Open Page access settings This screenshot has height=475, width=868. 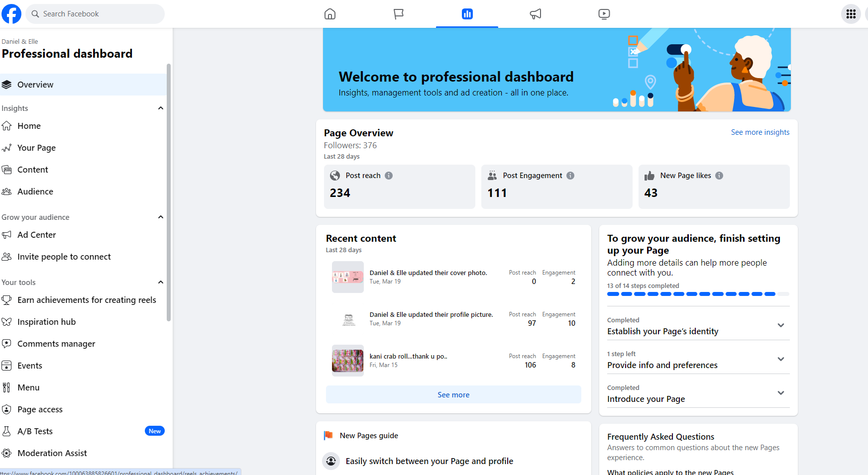[x=83, y=409]
